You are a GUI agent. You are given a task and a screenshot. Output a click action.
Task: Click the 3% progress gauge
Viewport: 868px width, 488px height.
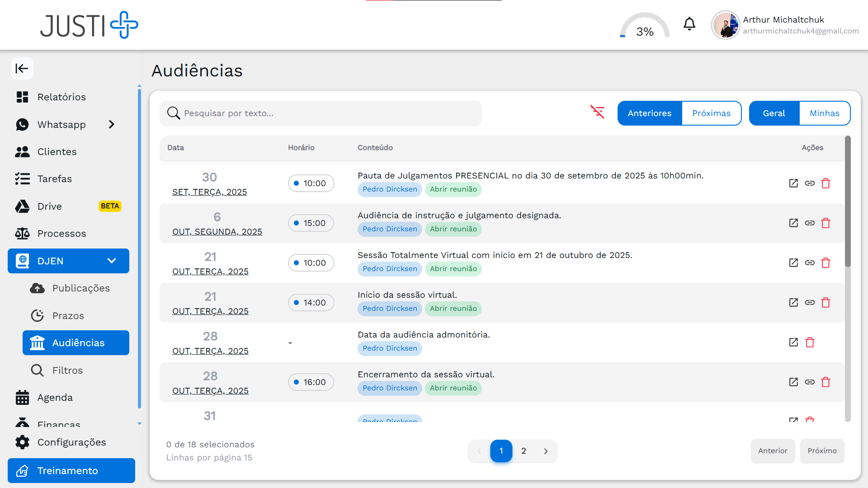tap(644, 27)
